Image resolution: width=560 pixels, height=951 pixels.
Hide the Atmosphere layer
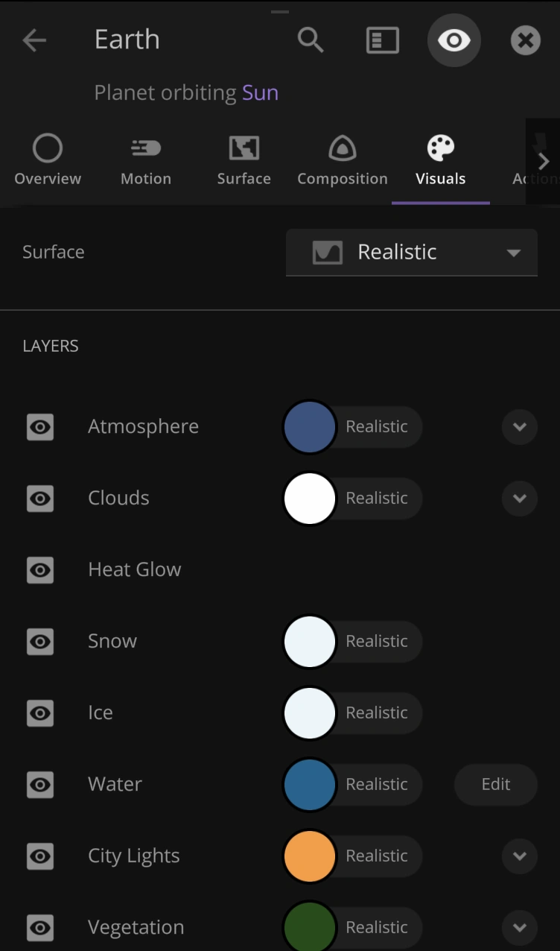click(x=40, y=427)
